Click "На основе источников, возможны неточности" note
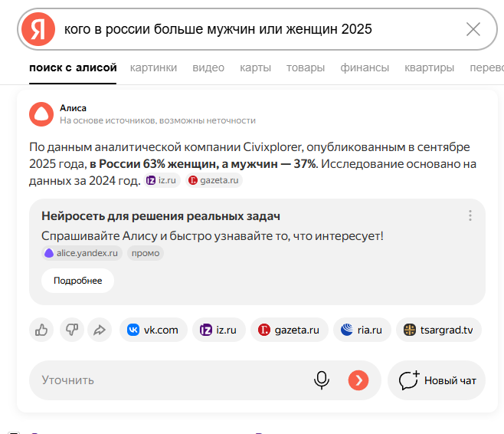 (158, 120)
